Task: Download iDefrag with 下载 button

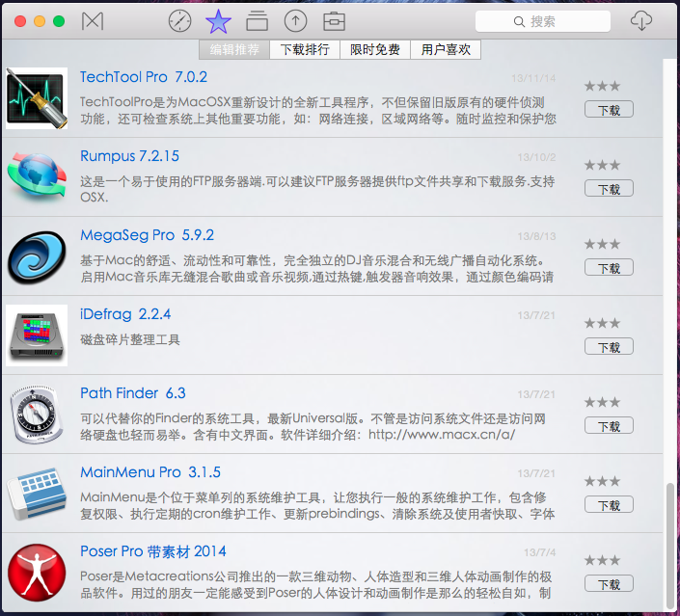Action: click(x=609, y=346)
